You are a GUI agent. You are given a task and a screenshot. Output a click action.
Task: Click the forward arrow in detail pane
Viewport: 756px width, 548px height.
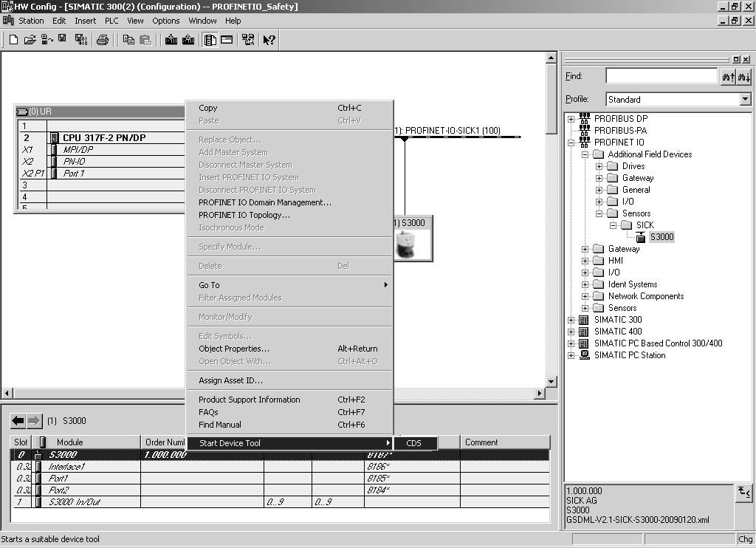tap(34, 421)
